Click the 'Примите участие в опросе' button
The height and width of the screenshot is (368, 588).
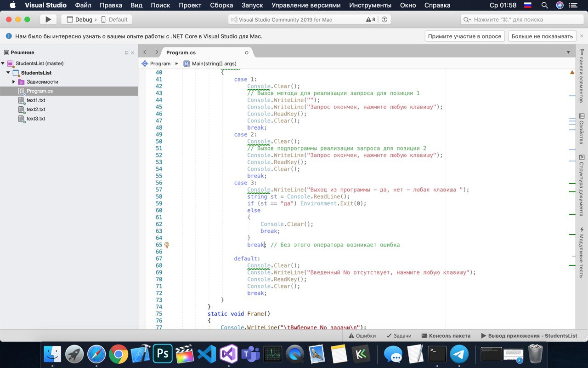(x=464, y=36)
